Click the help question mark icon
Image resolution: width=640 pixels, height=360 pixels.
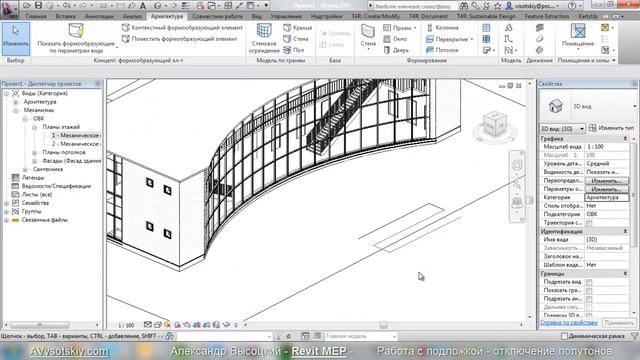coord(572,6)
